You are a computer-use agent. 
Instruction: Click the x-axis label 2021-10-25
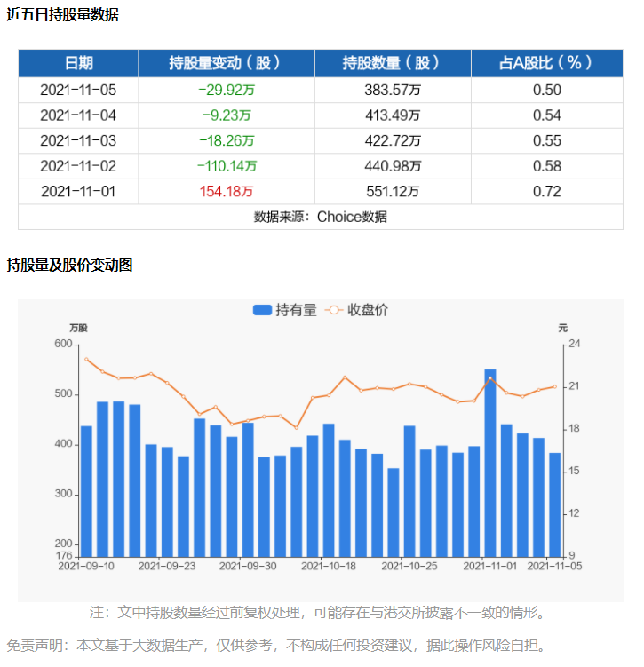pos(409,566)
